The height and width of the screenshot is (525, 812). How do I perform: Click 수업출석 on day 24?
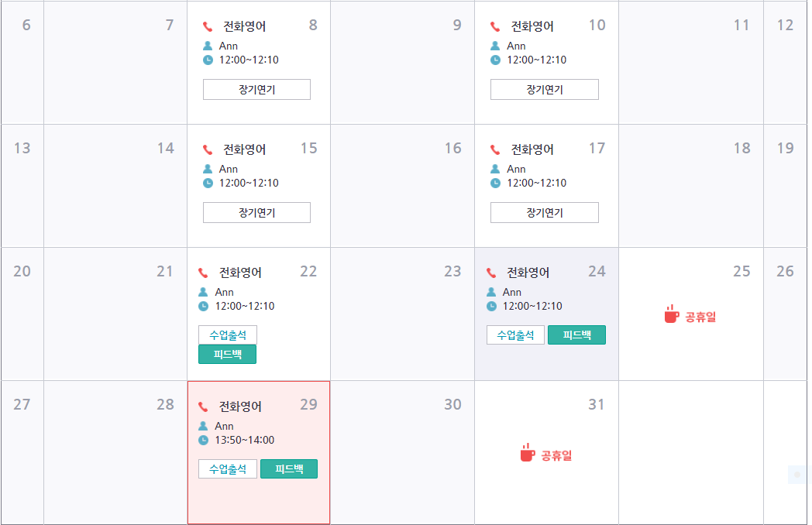coord(515,335)
